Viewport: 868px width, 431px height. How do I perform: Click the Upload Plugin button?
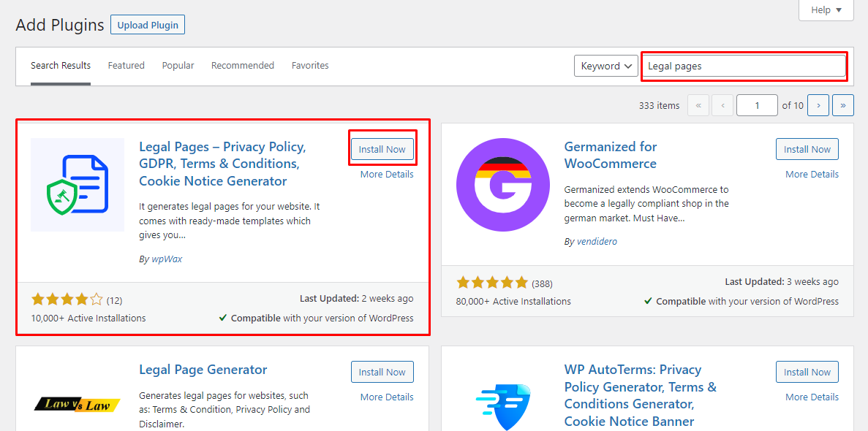click(148, 25)
